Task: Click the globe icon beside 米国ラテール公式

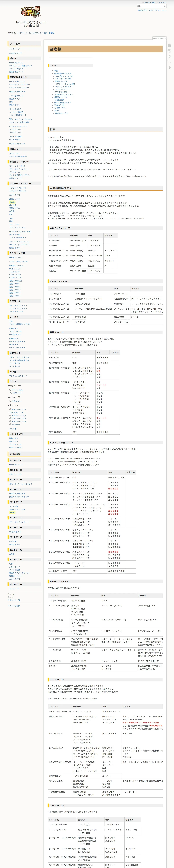Action: coord(10,422)
